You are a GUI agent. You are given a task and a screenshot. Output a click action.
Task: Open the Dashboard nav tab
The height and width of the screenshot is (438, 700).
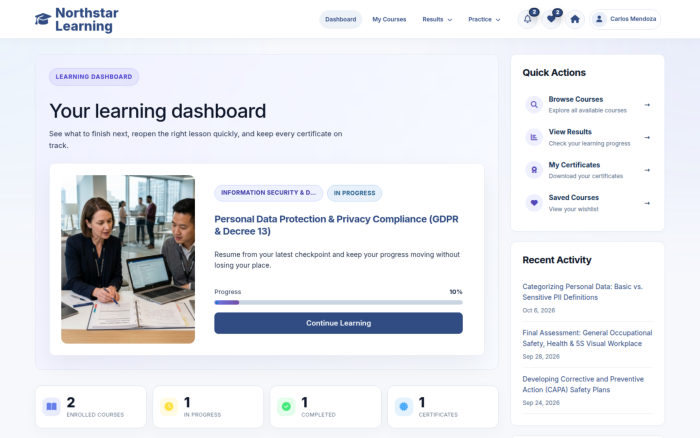coord(341,19)
